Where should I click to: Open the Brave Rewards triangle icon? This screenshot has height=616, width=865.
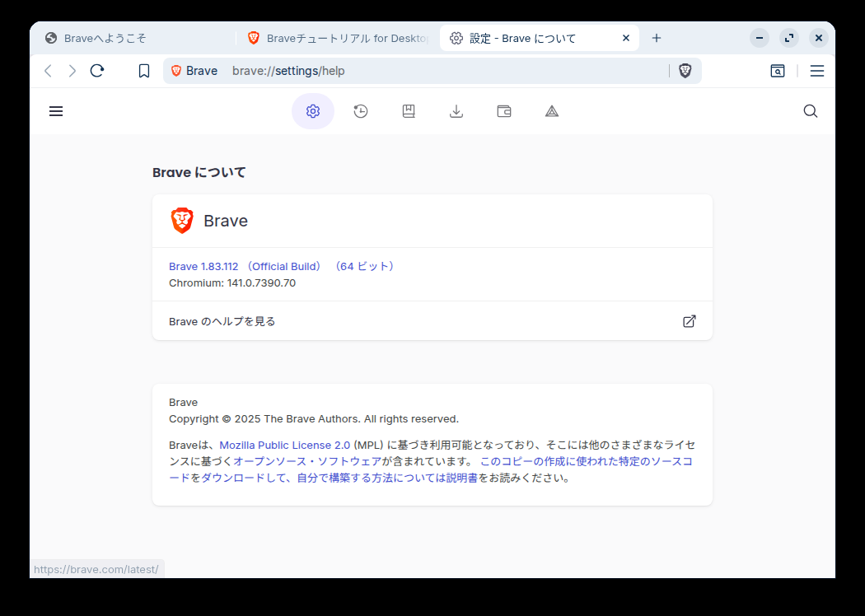tap(552, 111)
